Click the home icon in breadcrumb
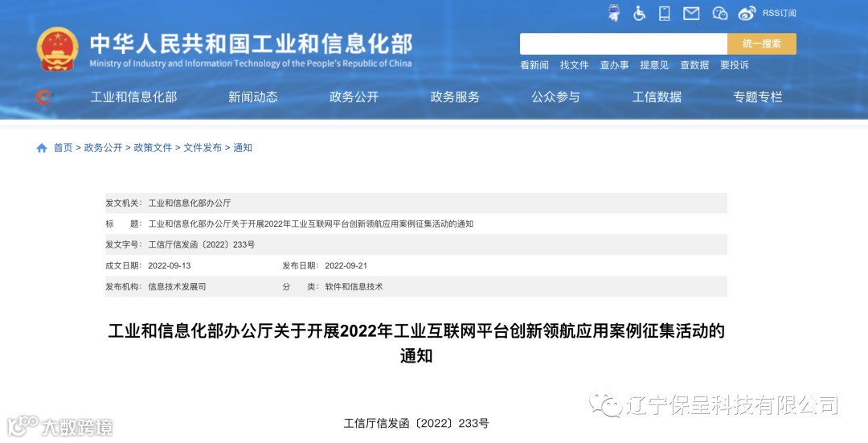This screenshot has width=868, height=443. coord(42,148)
